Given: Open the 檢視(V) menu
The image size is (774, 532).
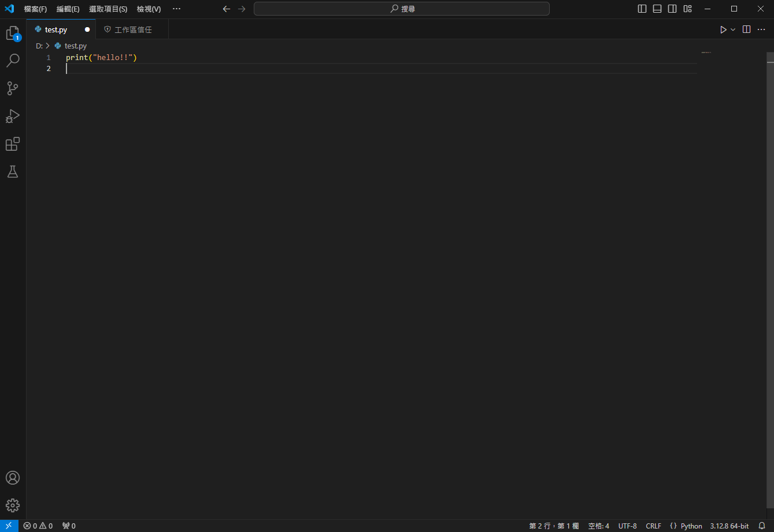Looking at the screenshot, I should click(x=148, y=9).
